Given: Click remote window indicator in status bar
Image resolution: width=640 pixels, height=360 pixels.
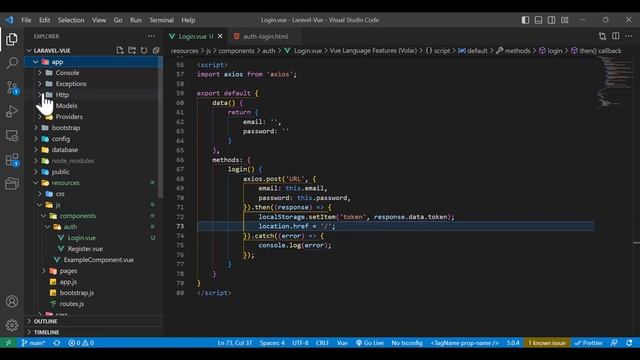Looking at the screenshot, I should [9, 342].
